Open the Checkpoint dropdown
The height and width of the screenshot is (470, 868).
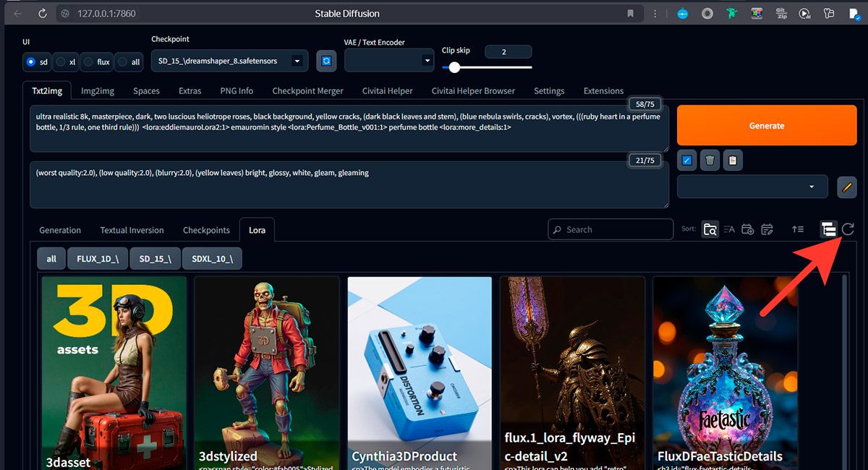click(x=229, y=61)
